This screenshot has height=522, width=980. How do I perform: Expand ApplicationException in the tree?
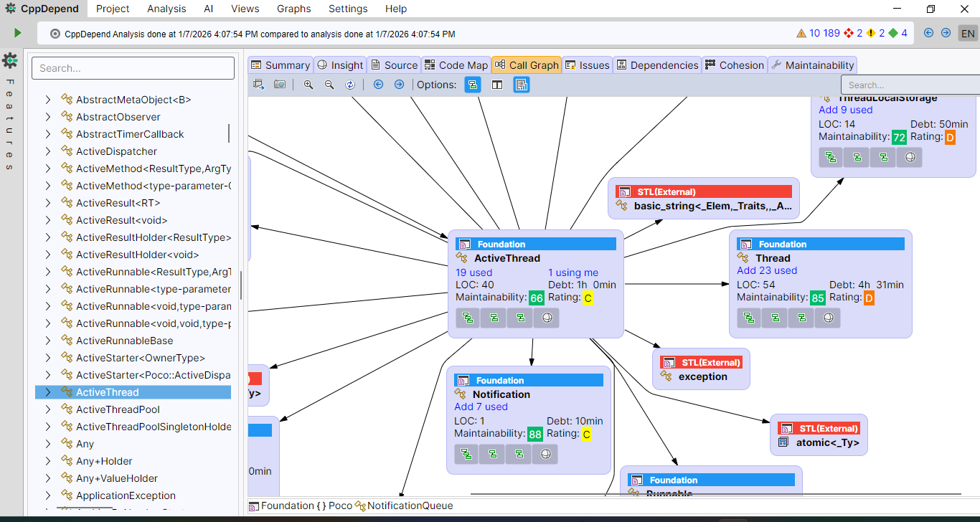48,495
